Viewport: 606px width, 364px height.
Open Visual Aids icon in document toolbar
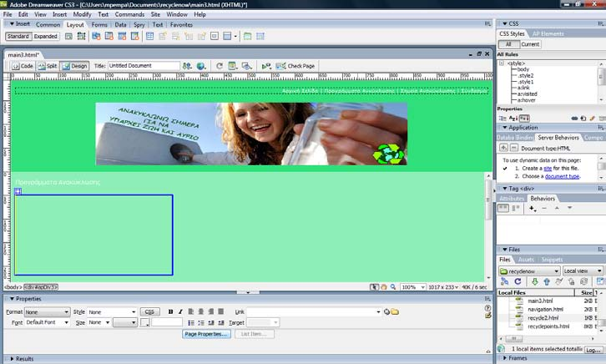click(246, 66)
